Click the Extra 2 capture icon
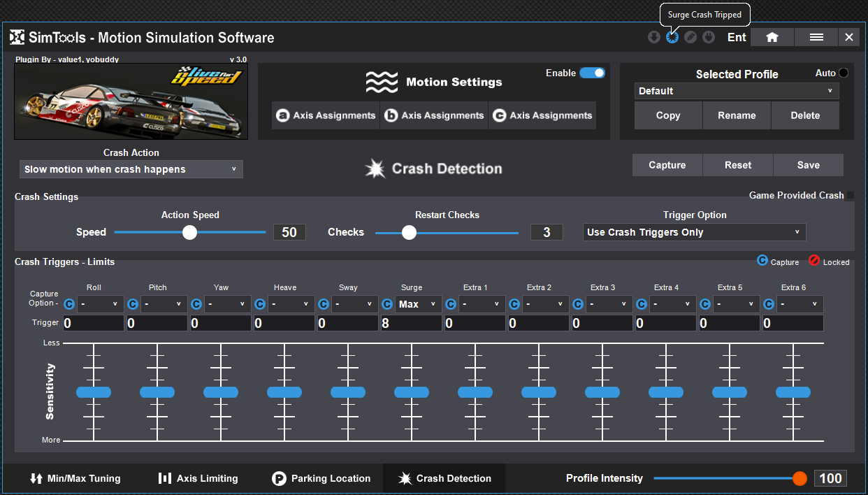868x495 pixels. (x=514, y=304)
